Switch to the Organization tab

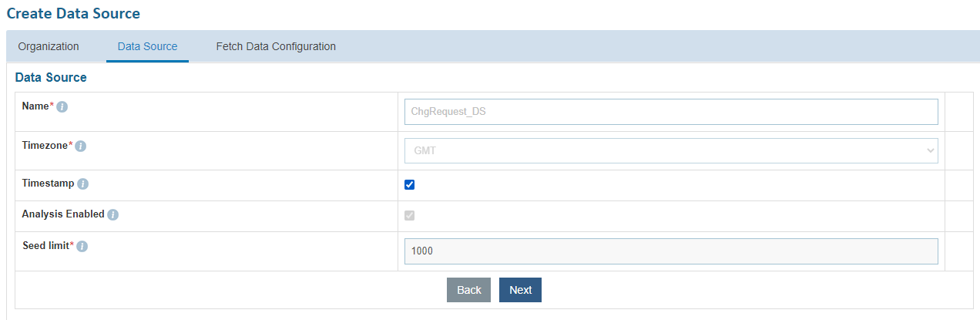click(x=49, y=46)
